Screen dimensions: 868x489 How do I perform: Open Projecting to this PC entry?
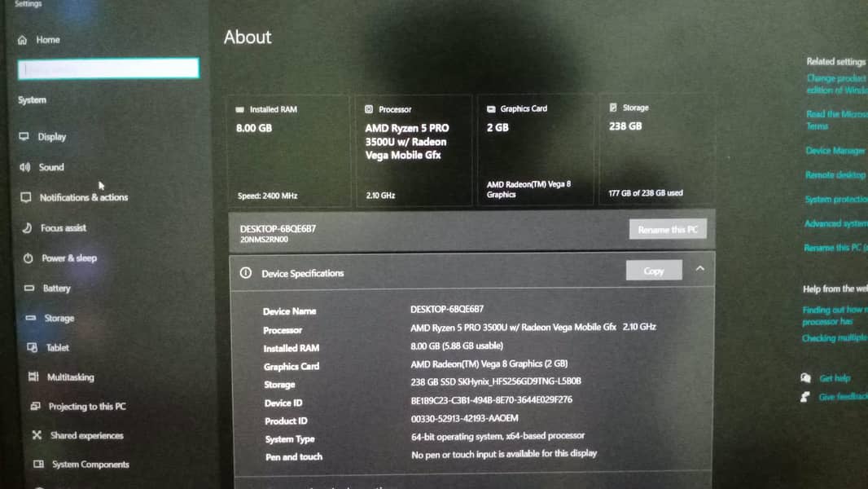(87, 407)
